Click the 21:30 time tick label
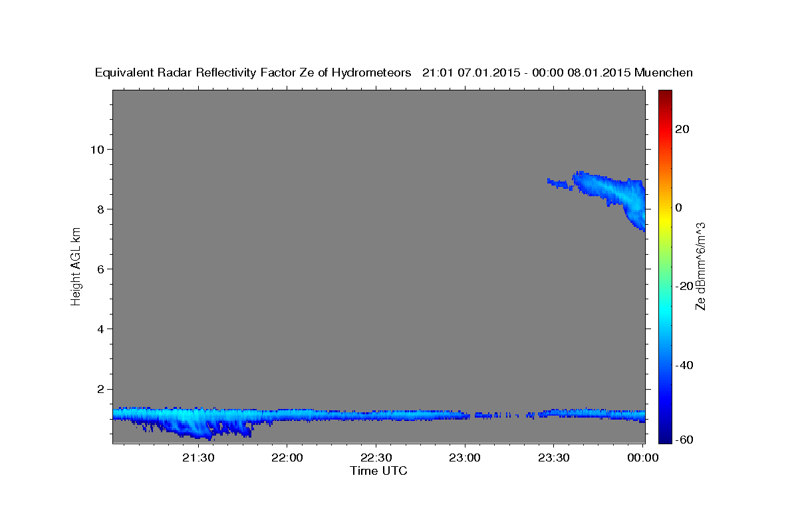This screenshot has height=532, width=798. [198, 458]
